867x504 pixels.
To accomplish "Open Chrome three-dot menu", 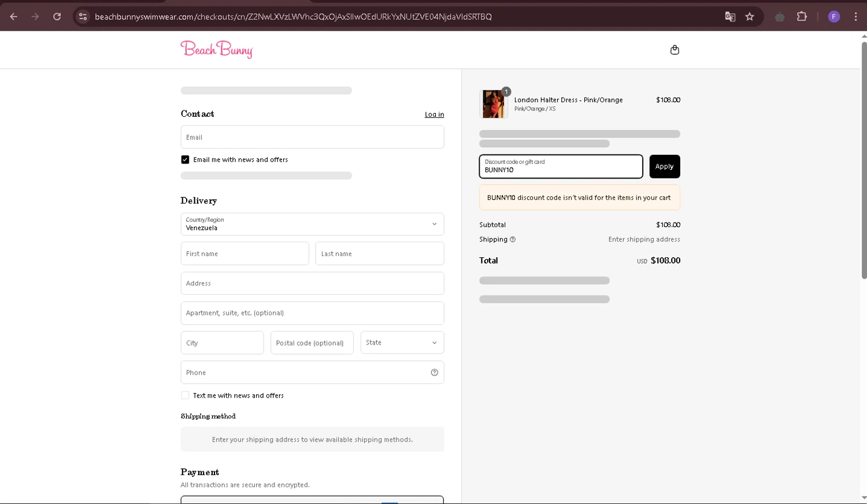I will coord(855,17).
